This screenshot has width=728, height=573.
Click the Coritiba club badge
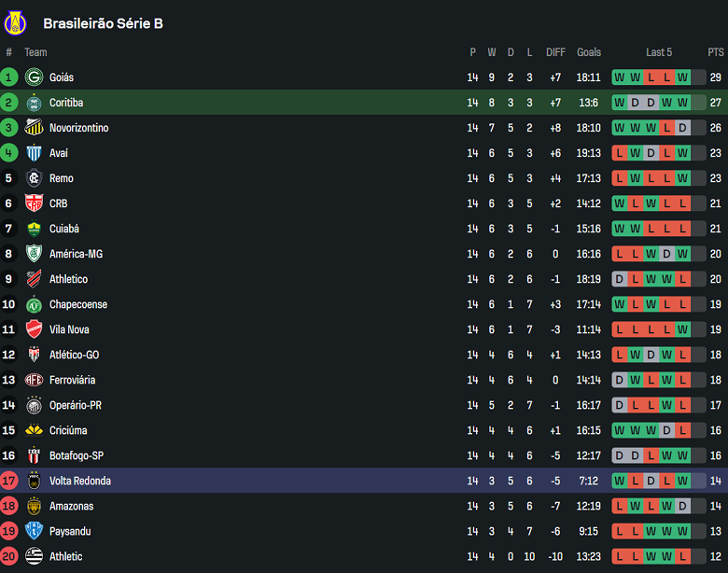35,103
